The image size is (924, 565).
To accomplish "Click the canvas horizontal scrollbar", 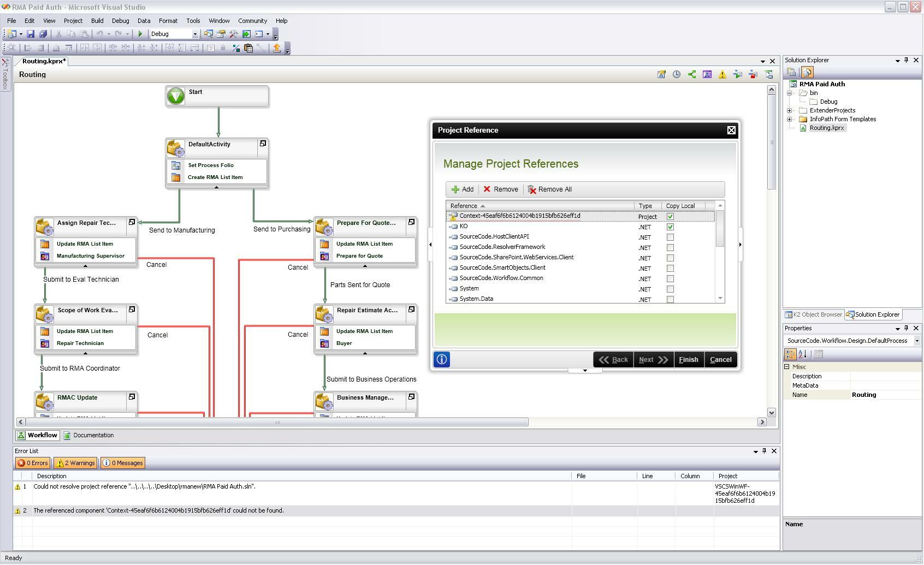I will pyautogui.click(x=277, y=422).
